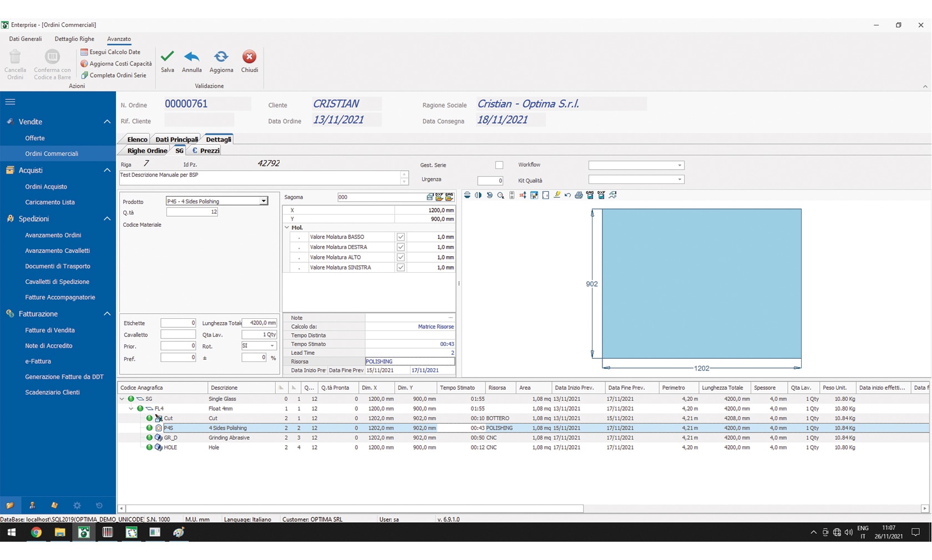This screenshot has width=932, height=560.
Task: Click the gear settings icon at sidebar bottom
Action: click(x=77, y=505)
